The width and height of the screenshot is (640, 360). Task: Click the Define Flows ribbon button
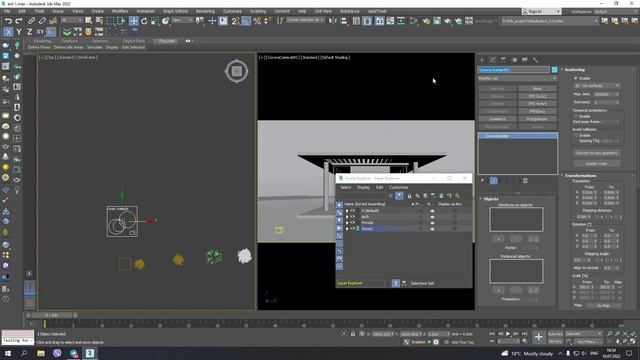[39, 47]
